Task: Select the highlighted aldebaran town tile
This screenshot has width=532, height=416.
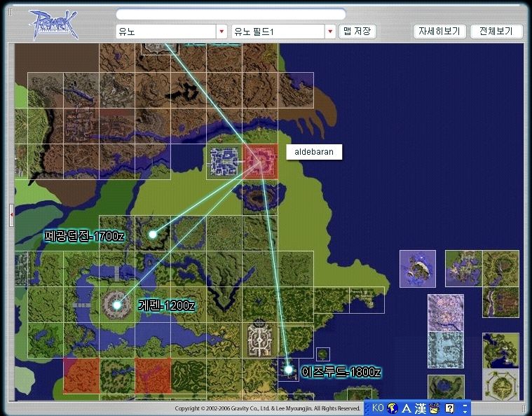Action: [260, 161]
